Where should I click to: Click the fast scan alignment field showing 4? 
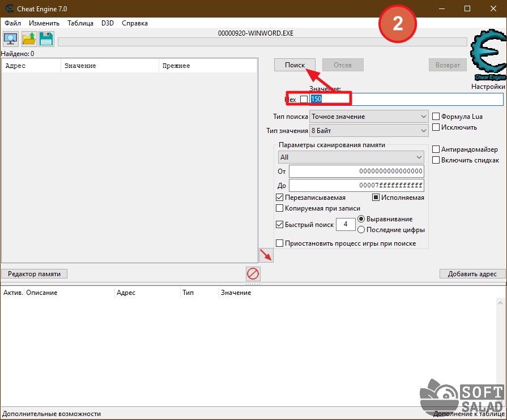[x=346, y=224]
